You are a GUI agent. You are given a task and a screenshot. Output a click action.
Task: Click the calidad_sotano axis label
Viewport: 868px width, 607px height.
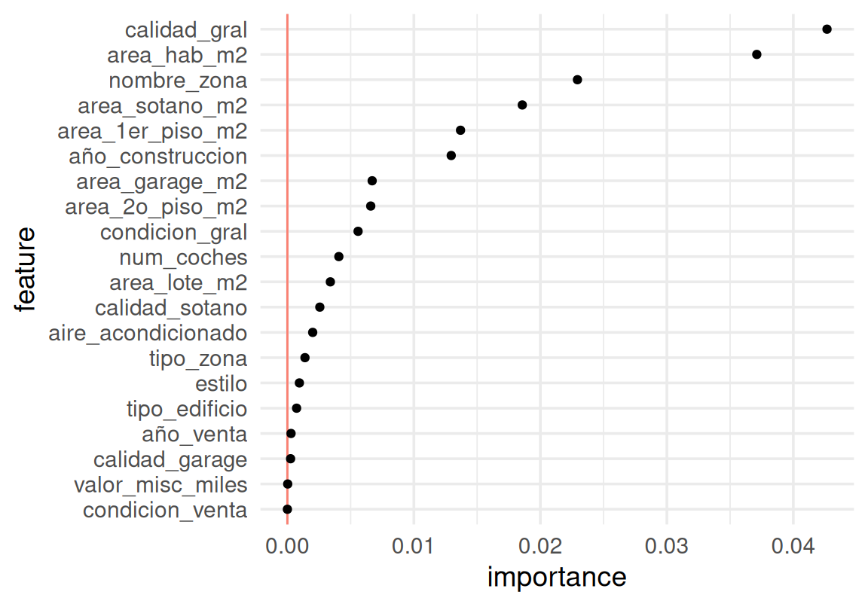(171, 307)
